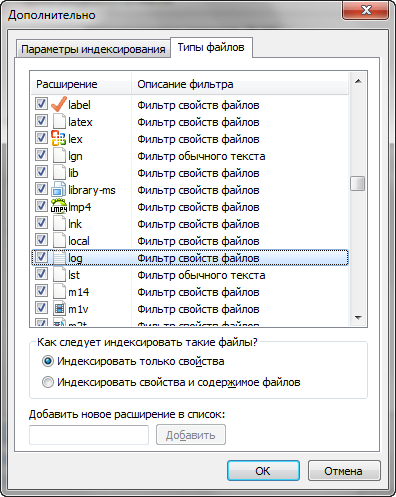Select the 'lnk' extension name
This screenshot has width=396, height=497.
[x=75, y=224]
